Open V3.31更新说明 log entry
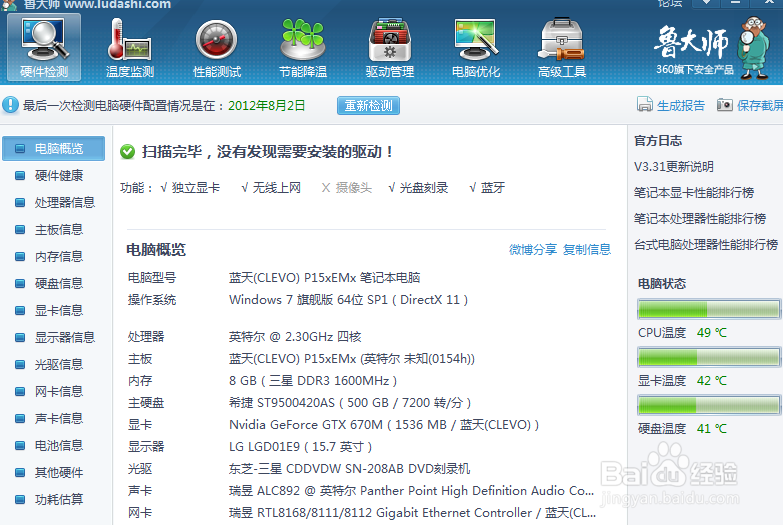This screenshot has height=525, width=783. (x=674, y=166)
